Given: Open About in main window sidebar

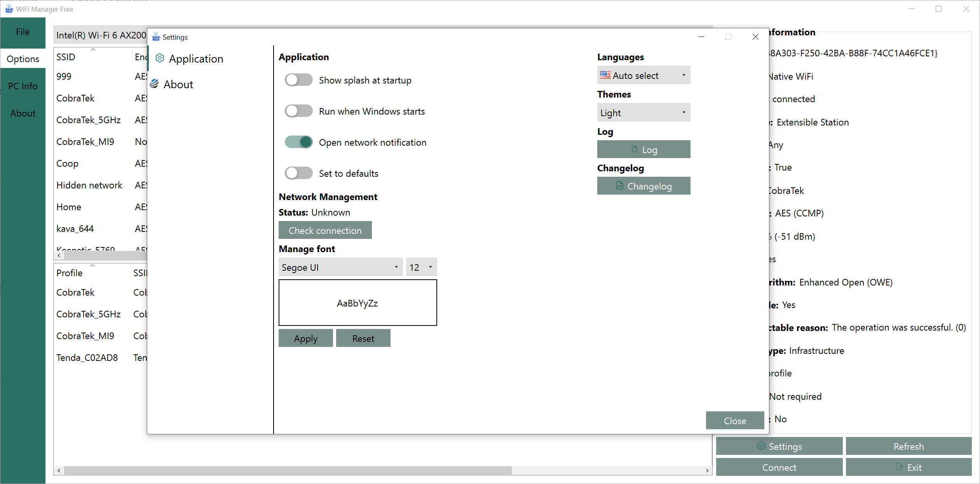Looking at the screenshot, I should (23, 113).
